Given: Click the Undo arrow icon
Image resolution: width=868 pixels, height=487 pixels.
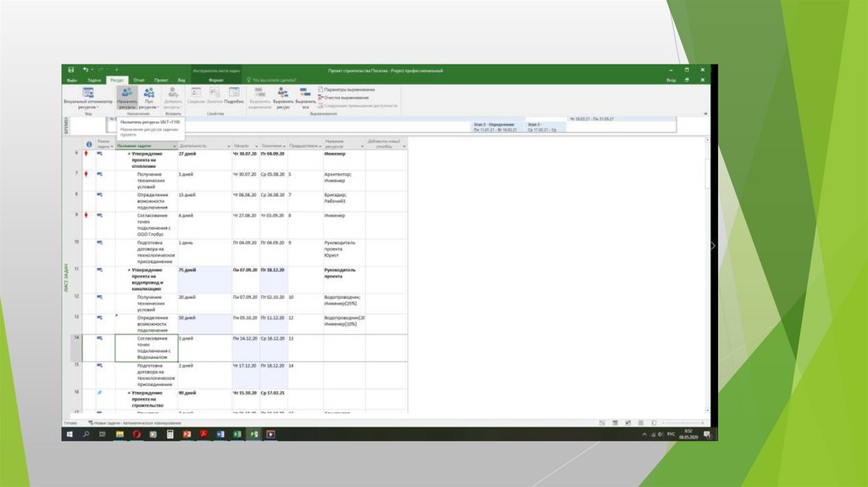Looking at the screenshot, I should click(x=86, y=70).
